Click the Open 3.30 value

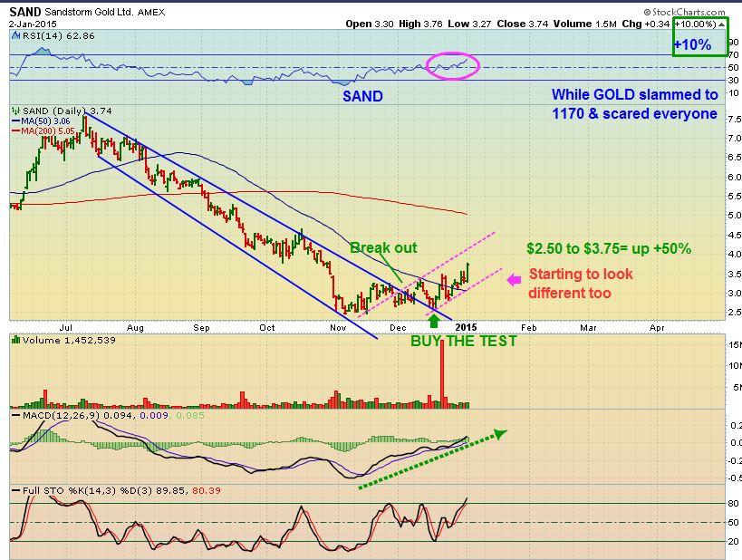[x=370, y=24]
